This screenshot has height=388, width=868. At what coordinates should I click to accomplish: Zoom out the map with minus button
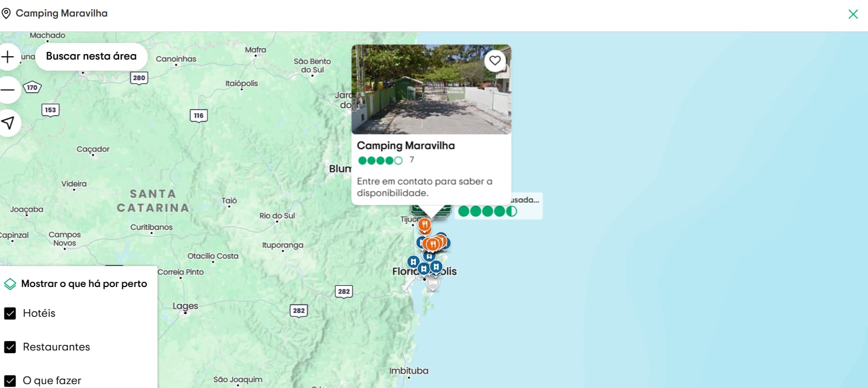click(x=8, y=90)
